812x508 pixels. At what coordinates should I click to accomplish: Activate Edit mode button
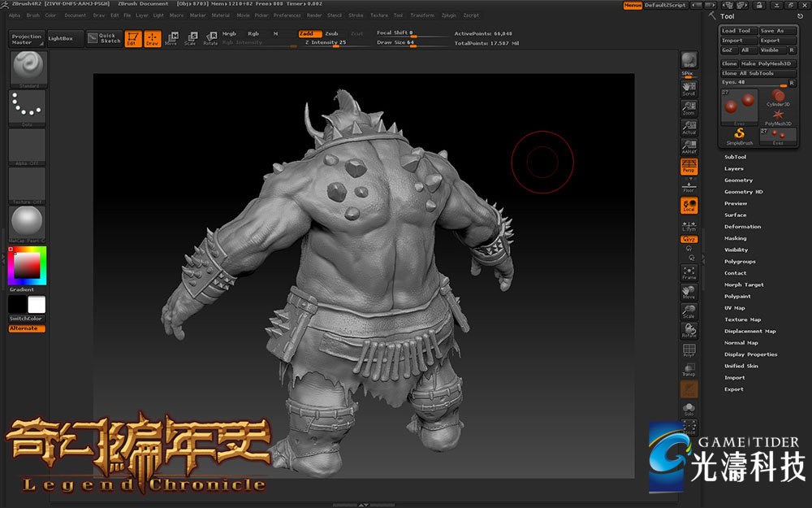click(132, 38)
